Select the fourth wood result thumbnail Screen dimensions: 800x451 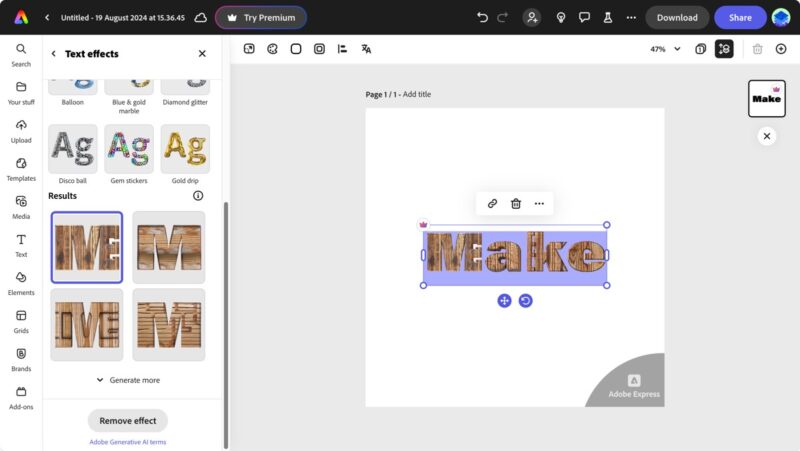click(169, 325)
